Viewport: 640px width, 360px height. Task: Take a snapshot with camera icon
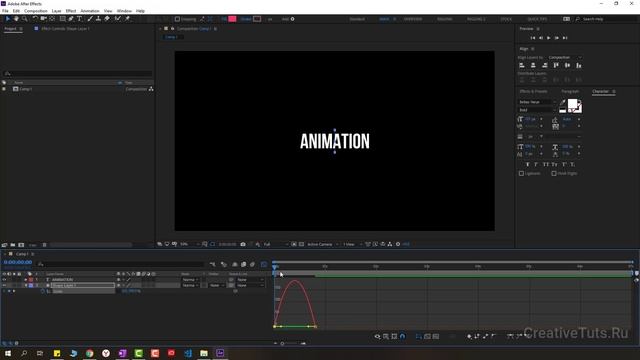tap(243, 244)
